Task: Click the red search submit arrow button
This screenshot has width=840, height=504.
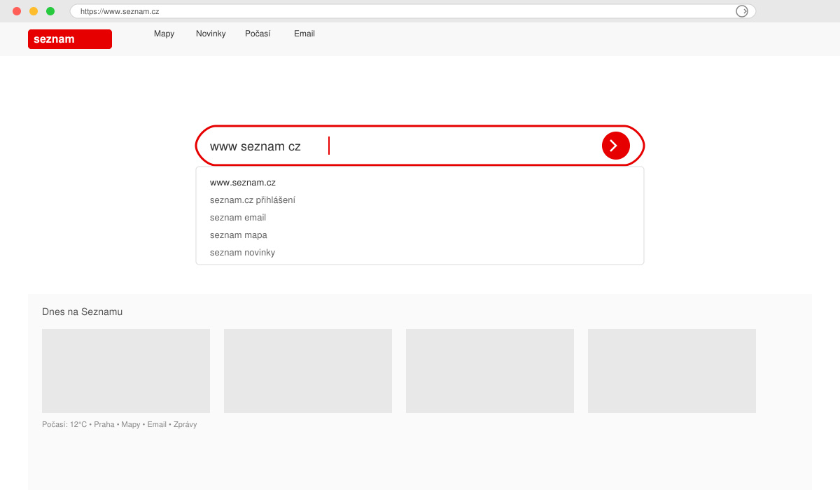Action: pyautogui.click(x=616, y=146)
